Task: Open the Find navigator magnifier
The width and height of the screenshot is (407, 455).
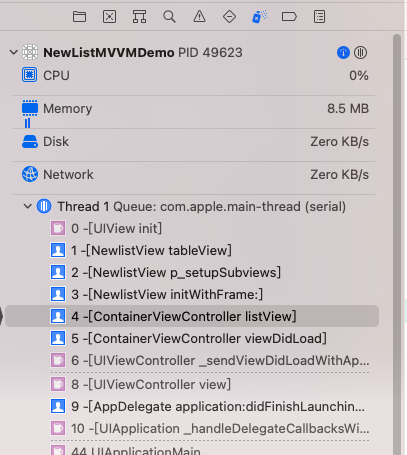Action: pos(169,16)
